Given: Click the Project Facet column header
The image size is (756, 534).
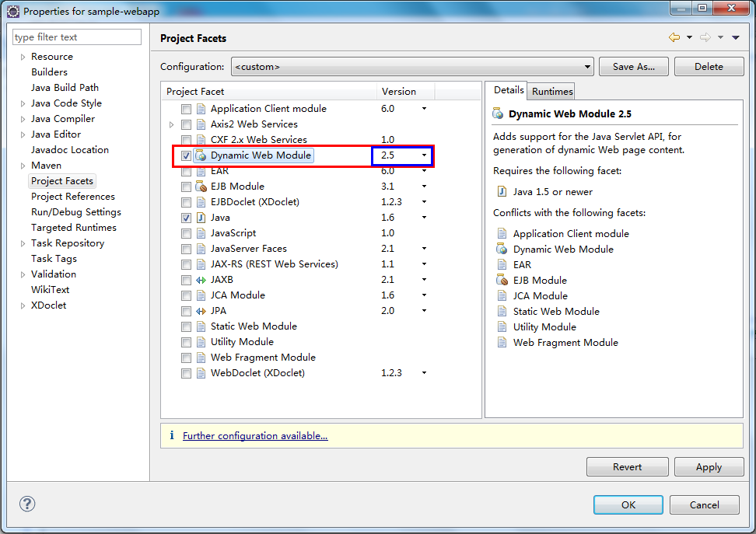Looking at the screenshot, I should click(269, 91).
